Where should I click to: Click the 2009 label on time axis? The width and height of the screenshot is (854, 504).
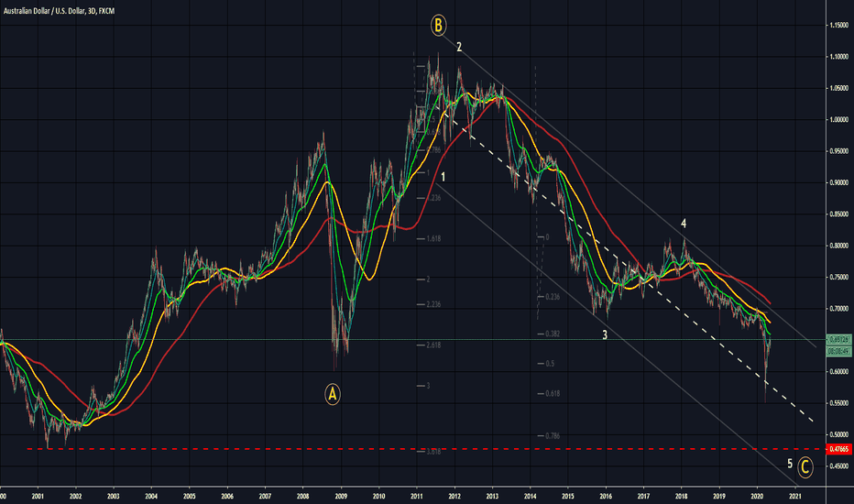[x=341, y=497]
